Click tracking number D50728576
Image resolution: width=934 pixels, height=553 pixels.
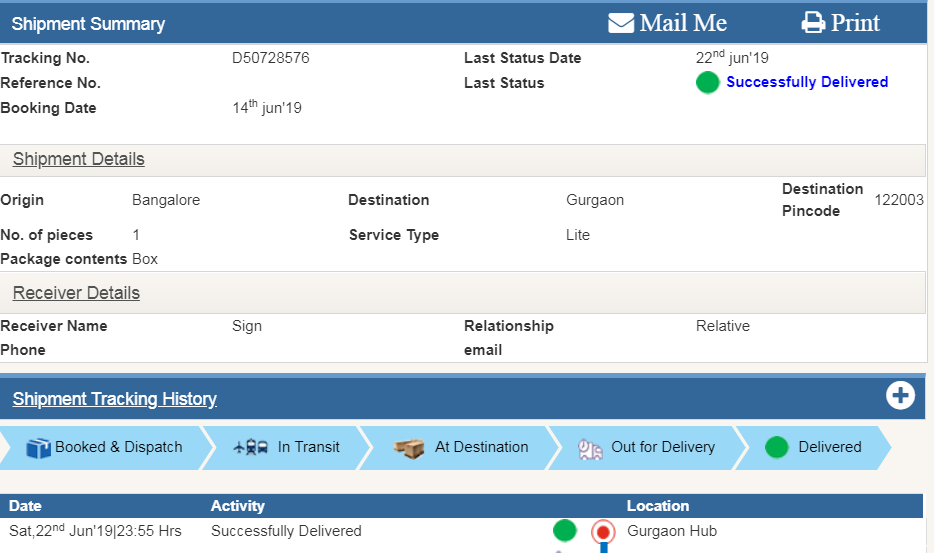click(270, 58)
